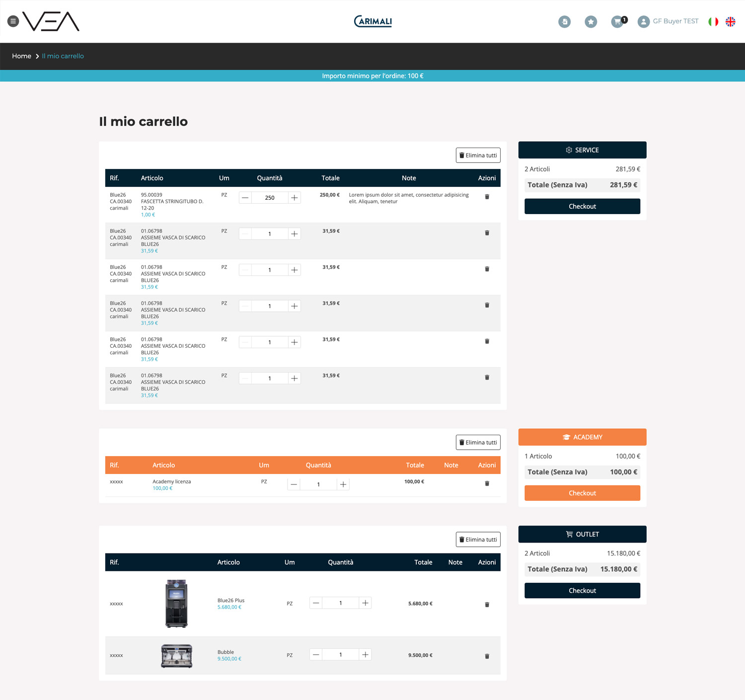Increase quantity of FASCETTA STRINGITUBO item

pyautogui.click(x=295, y=198)
